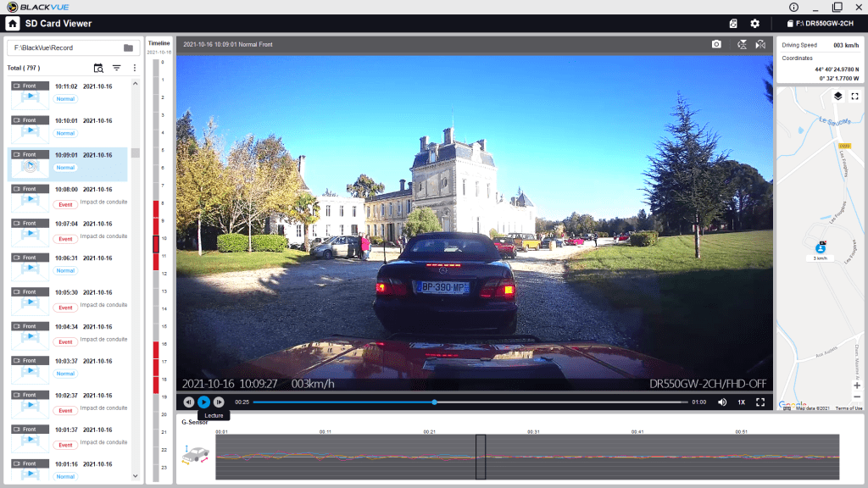Open the settings gear

coord(754,24)
